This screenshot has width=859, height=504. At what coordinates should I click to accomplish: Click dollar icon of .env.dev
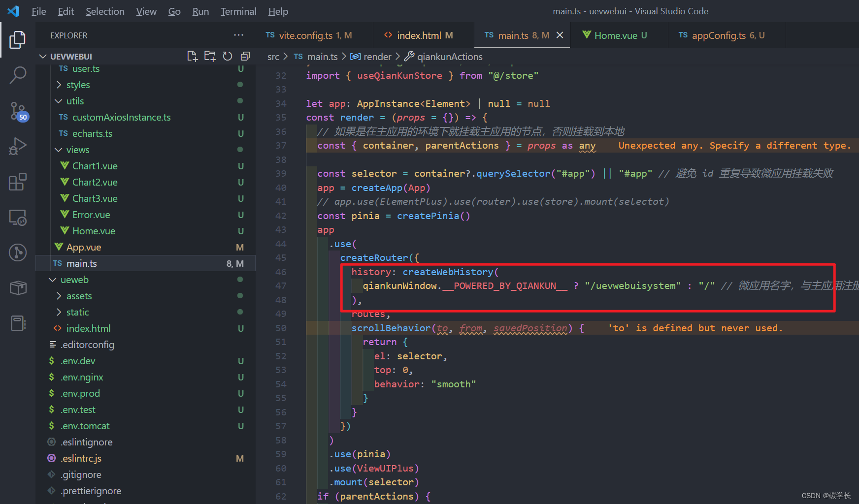point(51,361)
